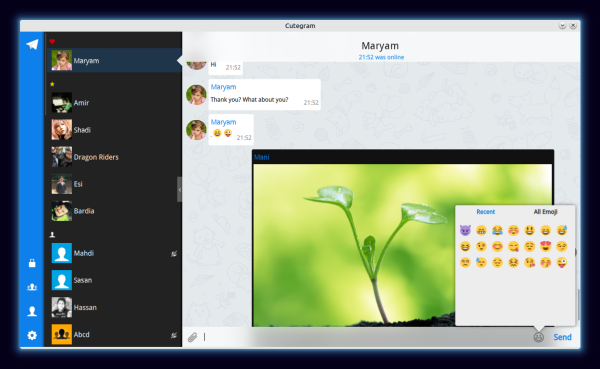Screen dimensions: 600x369
Task: Click the message text input field
Action: coord(365,337)
